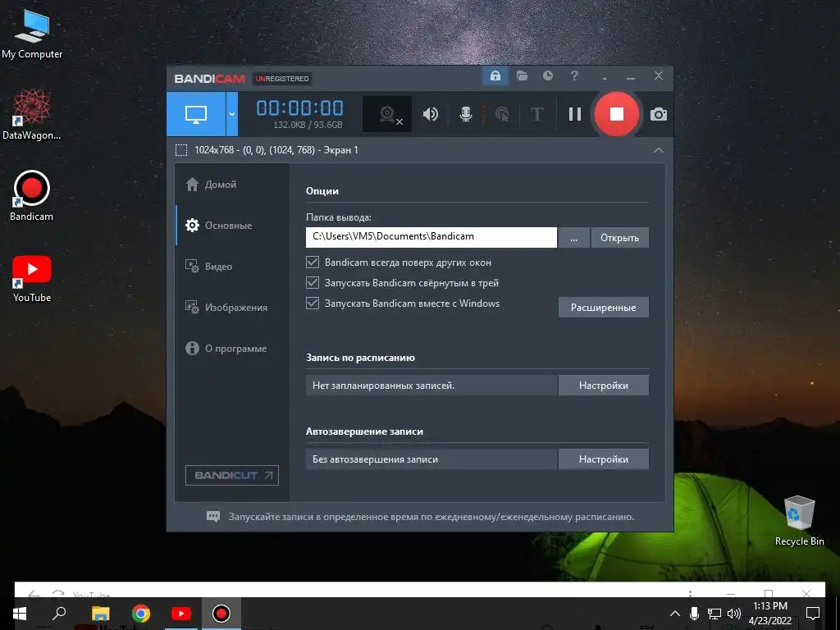
Task: Click the Открыть button
Action: pyautogui.click(x=620, y=238)
